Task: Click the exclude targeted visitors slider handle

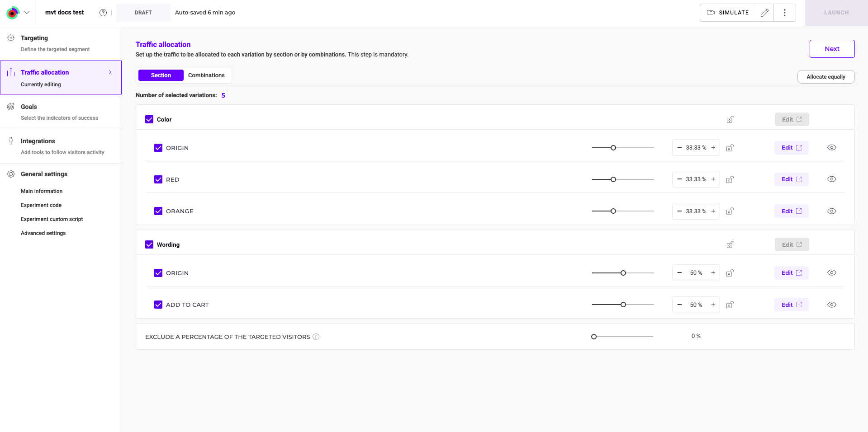Action: 594,337
